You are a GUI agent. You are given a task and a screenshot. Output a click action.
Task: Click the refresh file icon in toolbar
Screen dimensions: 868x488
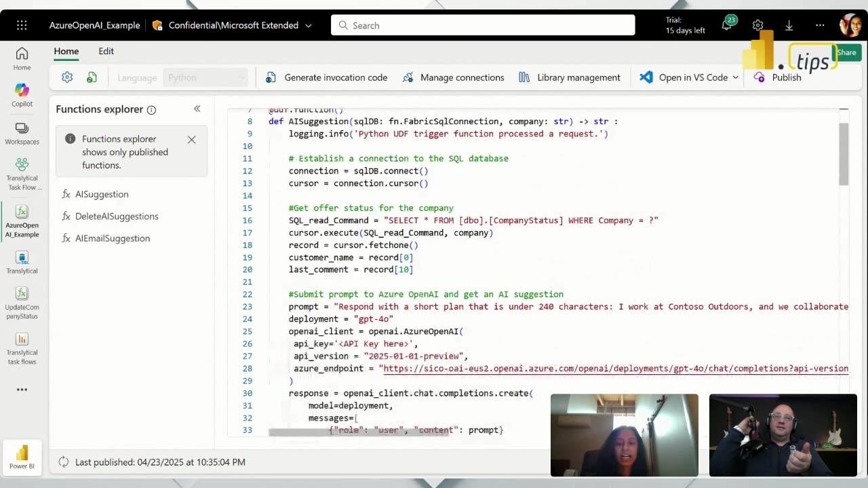(92, 77)
